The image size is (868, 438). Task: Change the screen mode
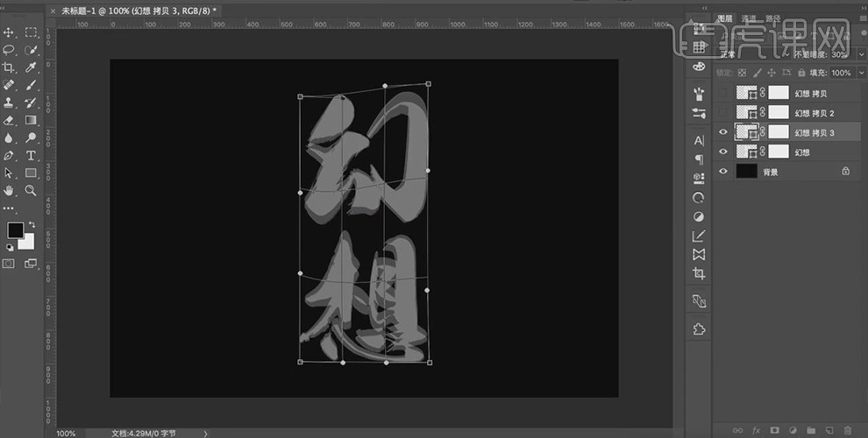point(31,264)
